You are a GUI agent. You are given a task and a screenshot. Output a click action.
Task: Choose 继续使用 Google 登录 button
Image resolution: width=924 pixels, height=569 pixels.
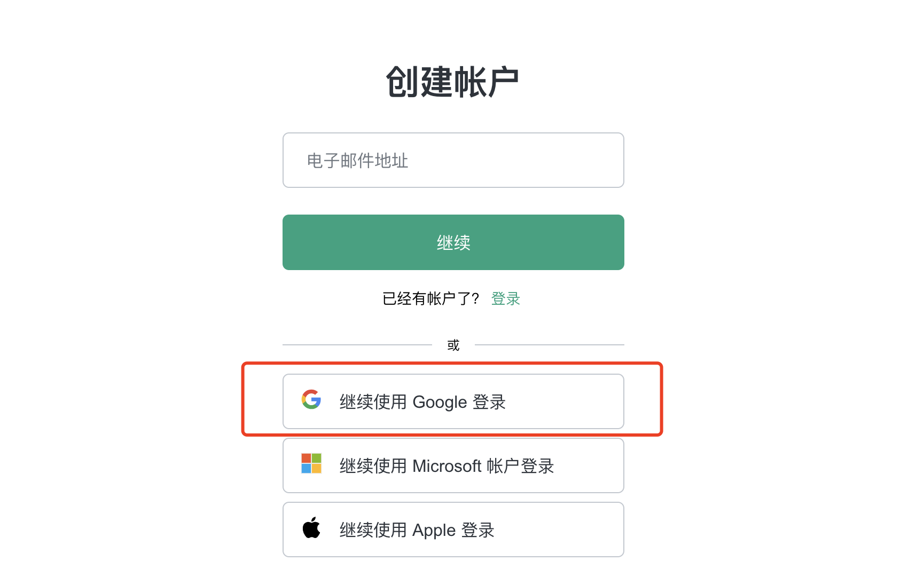(x=453, y=401)
